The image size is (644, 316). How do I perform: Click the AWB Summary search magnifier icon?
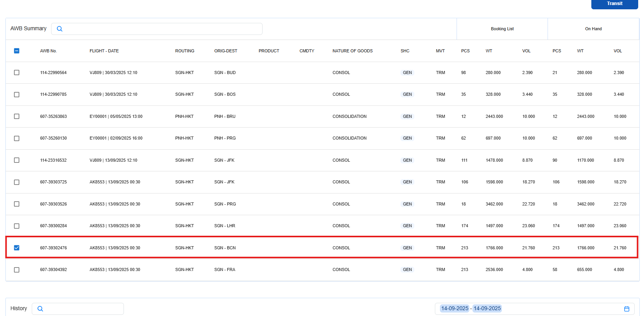(x=60, y=29)
